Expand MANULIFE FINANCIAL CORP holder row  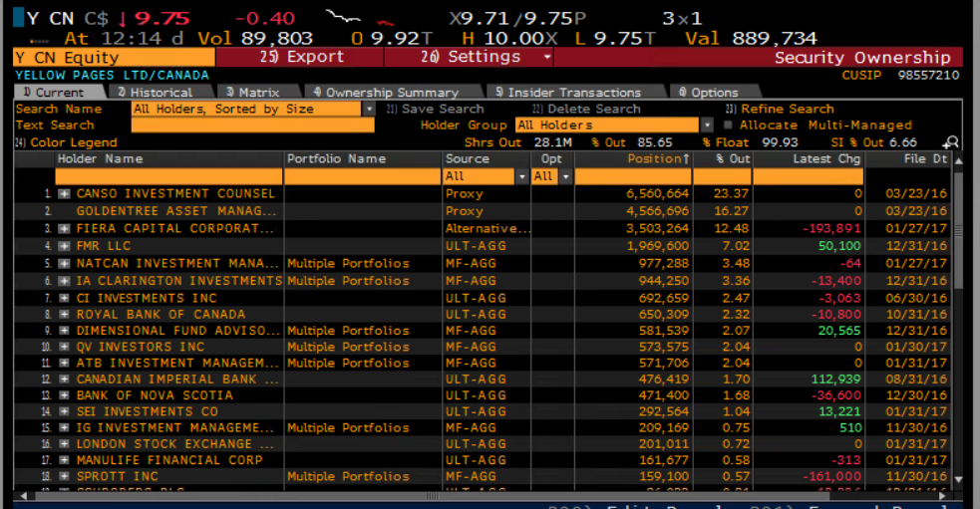coord(64,461)
